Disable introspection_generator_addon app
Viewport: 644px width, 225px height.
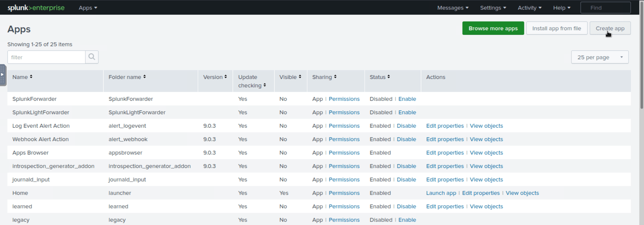pos(406,166)
